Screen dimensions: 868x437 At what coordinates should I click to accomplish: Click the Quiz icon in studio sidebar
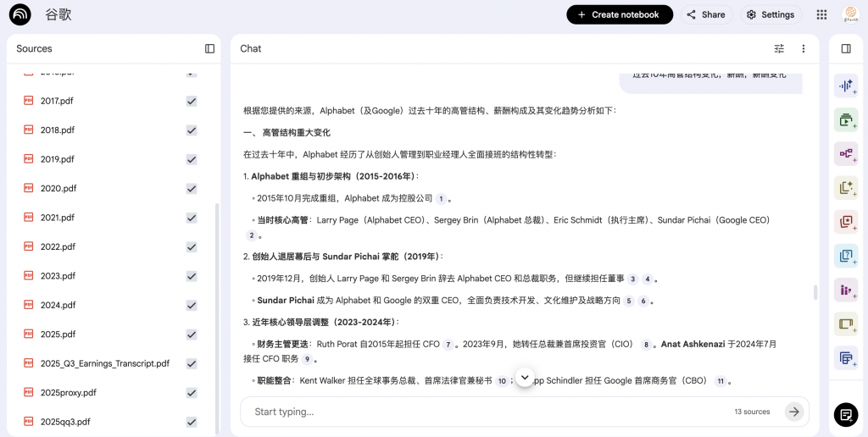tap(845, 256)
